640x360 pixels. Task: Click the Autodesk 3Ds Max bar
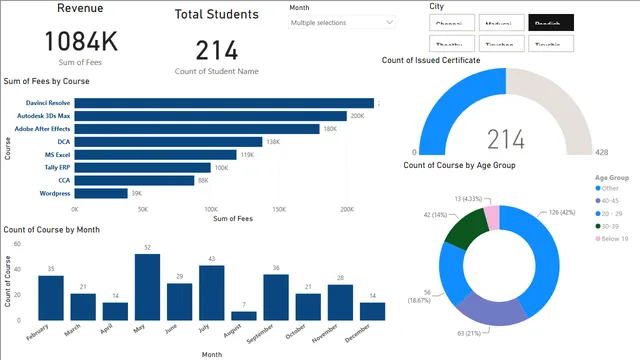211,116
